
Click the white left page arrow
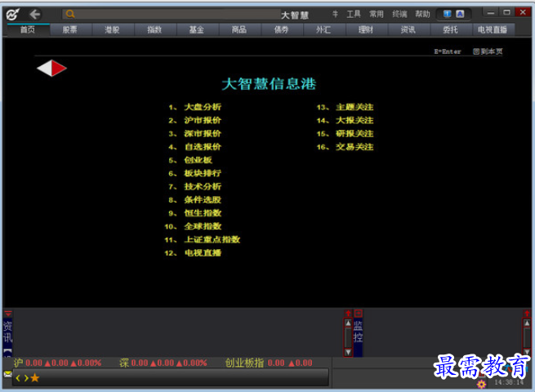[x=44, y=69]
